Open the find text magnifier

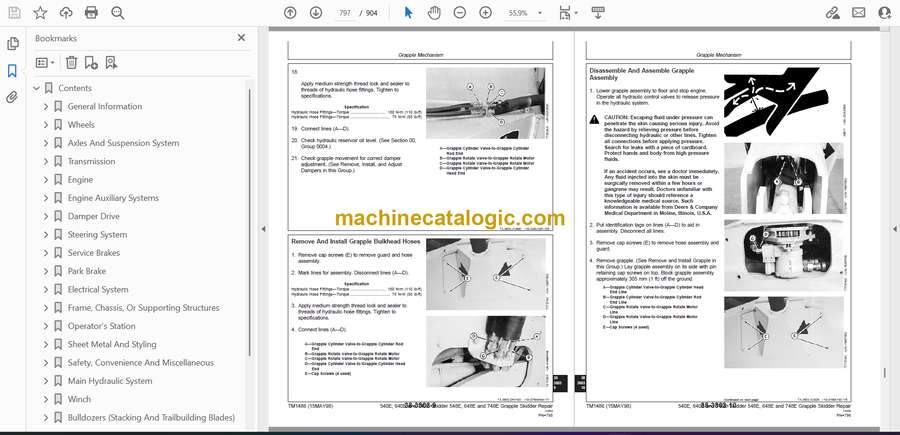[x=118, y=13]
